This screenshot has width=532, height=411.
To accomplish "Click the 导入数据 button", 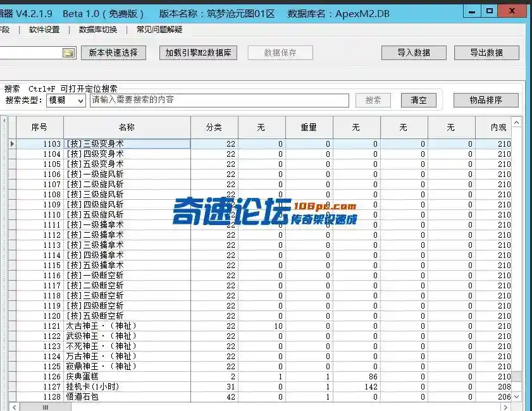I will coord(414,53).
